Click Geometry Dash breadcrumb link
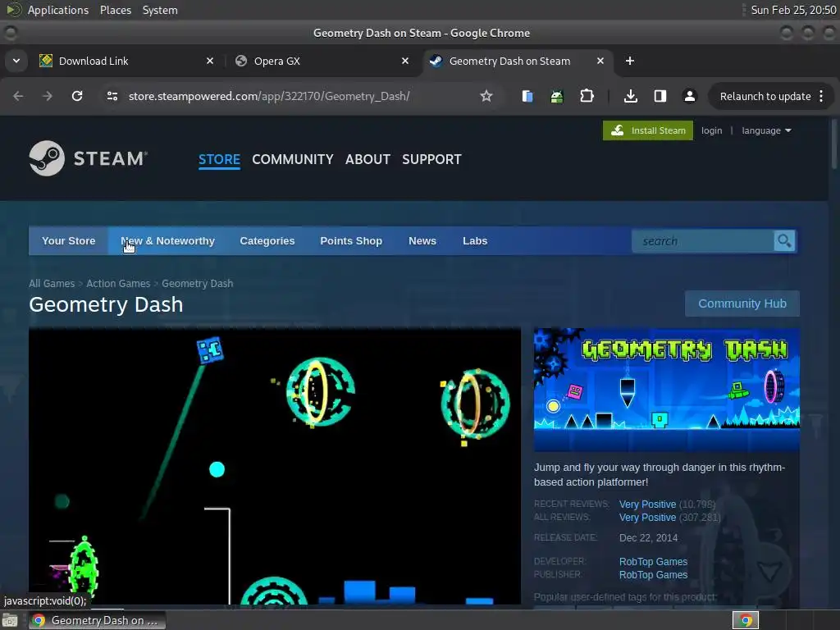840x630 pixels. click(197, 283)
